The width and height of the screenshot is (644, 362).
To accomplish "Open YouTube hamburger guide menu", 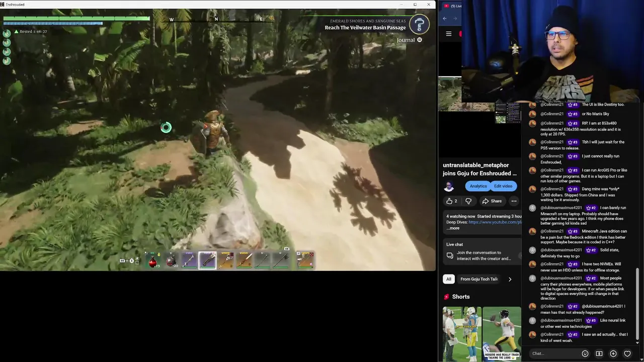I will click(x=449, y=34).
